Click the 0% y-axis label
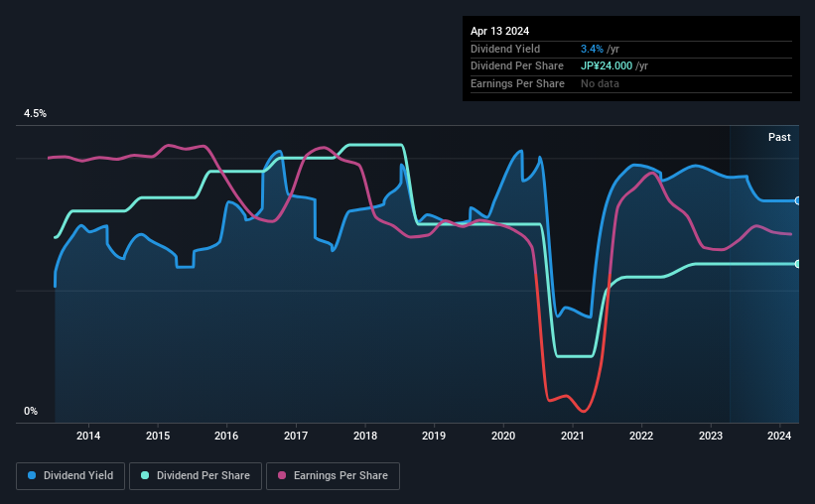The width and height of the screenshot is (815, 504). point(31,411)
